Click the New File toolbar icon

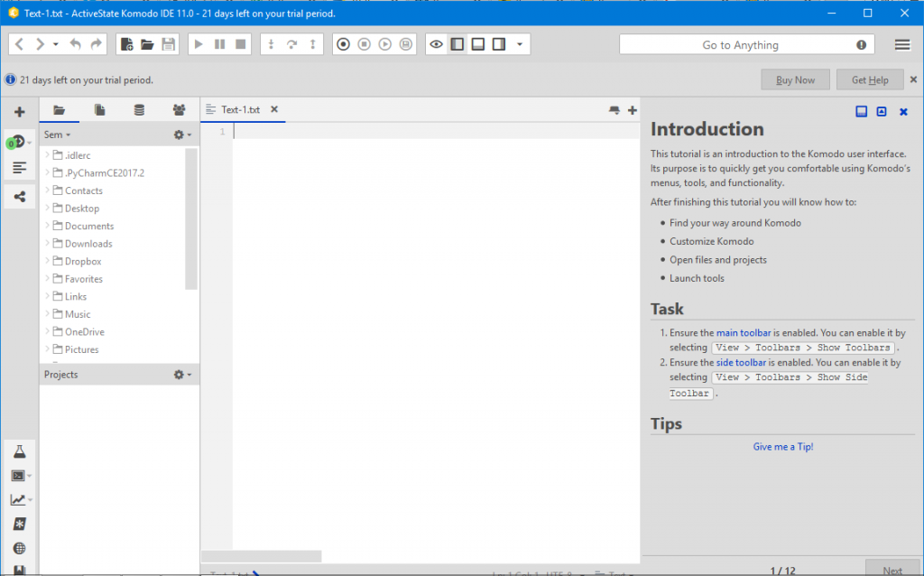pos(126,44)
